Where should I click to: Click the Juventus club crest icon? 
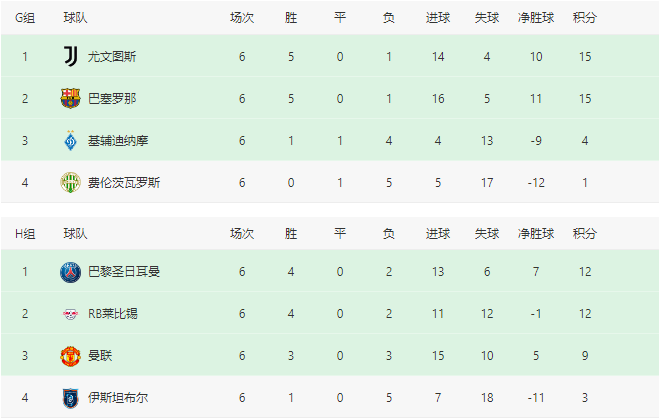pyautogui.click(x=70, y=56)
